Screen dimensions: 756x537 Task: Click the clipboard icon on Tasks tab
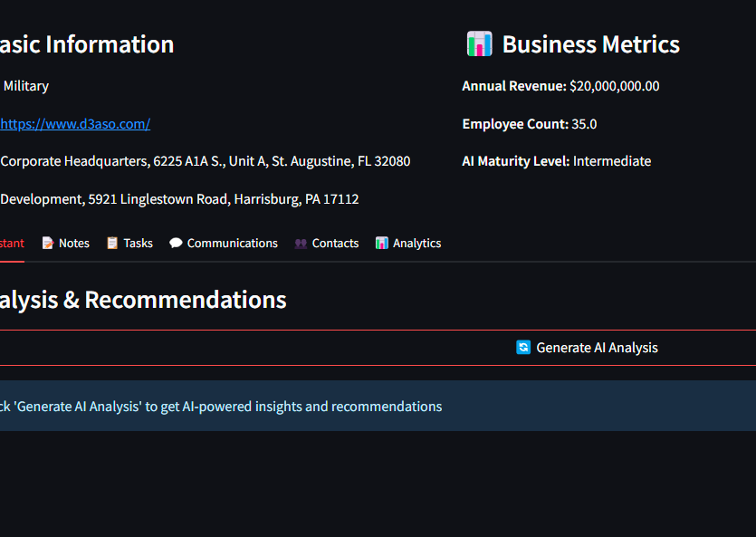tap(112, 244)
